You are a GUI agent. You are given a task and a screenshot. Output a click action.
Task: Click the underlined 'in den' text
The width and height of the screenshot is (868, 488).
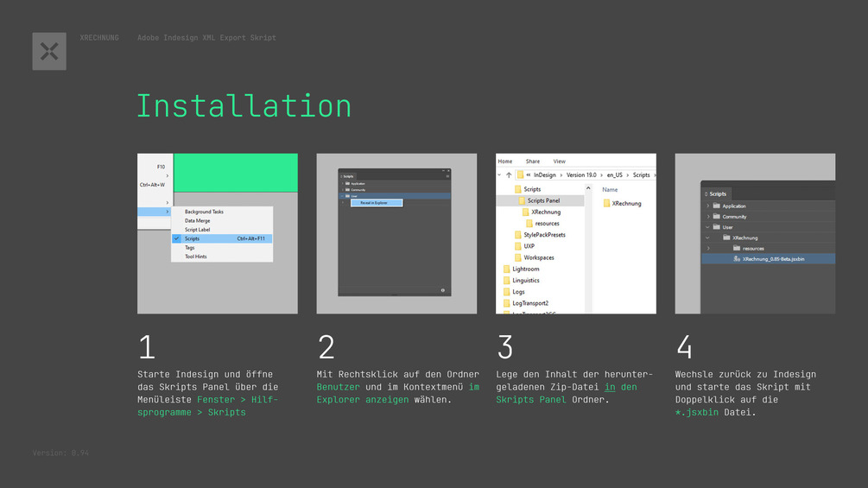point(620,387)
